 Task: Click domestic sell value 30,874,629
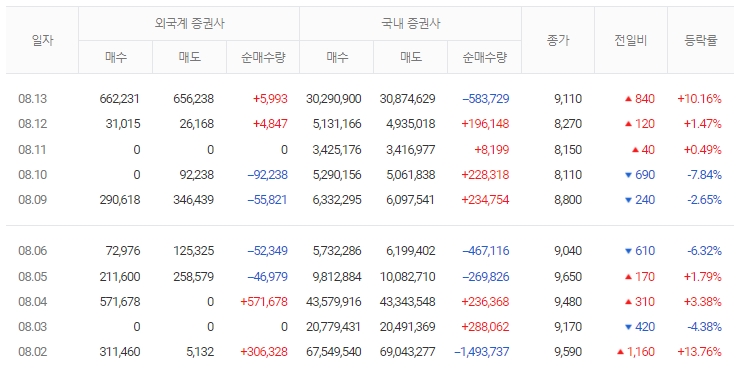[408, 99]
